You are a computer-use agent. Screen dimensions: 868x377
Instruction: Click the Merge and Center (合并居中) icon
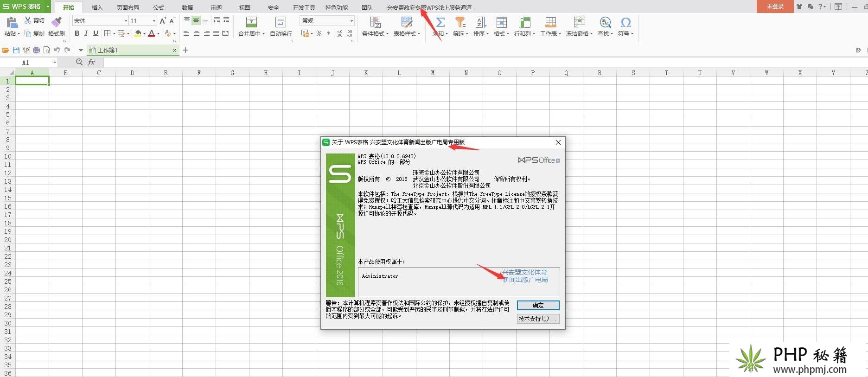click(x=251, y=22)
